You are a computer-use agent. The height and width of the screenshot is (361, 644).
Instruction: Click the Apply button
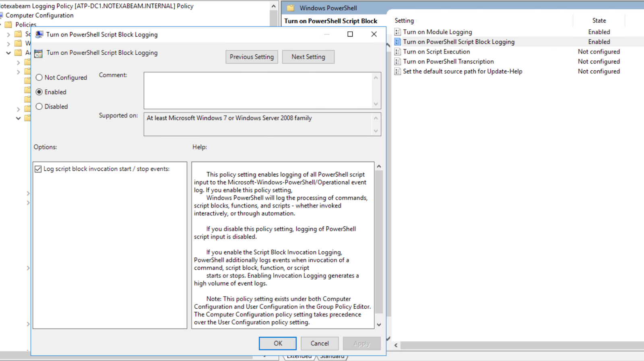coord(362,343)
